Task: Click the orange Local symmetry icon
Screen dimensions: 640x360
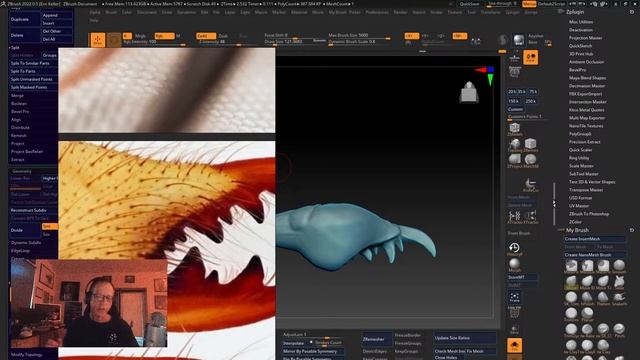Action: click(531, 58)
